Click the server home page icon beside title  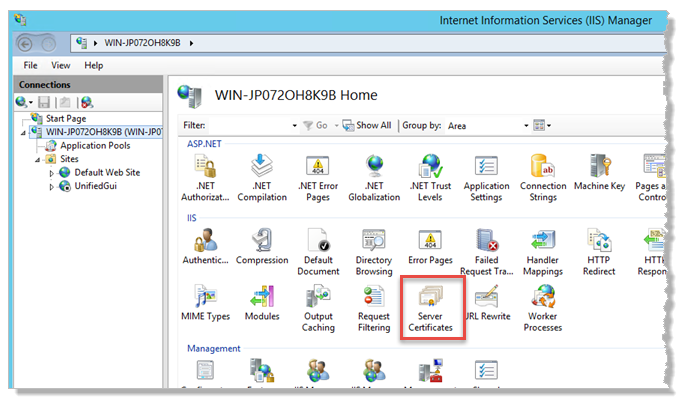[x=190, y=96]
